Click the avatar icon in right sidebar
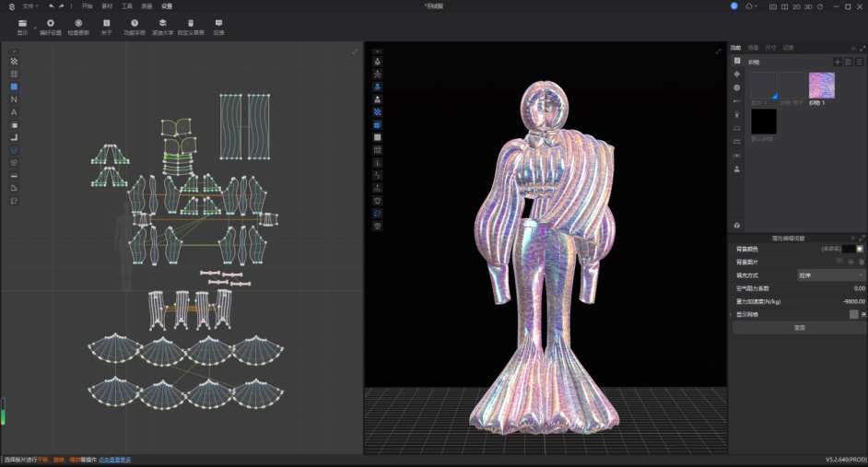Image resolution: width=868 pixels, height=467 pixels. [736, 169]
